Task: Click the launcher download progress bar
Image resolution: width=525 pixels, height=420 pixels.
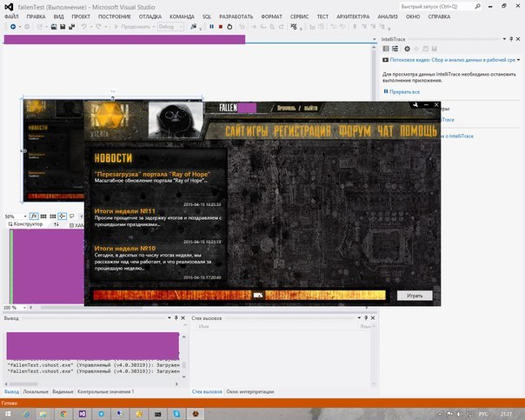Action: pyautogui.click(x=239, y=295)
